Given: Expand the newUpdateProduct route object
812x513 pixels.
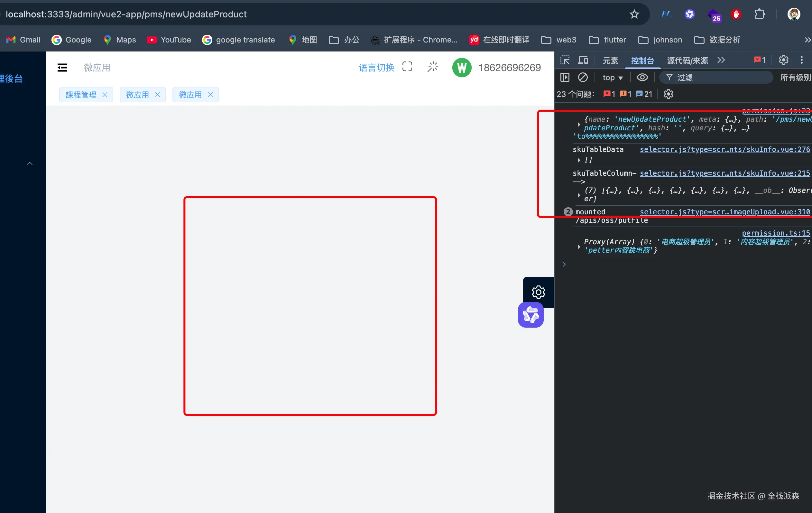Looking at the screenshot, I should click(579, 124).
